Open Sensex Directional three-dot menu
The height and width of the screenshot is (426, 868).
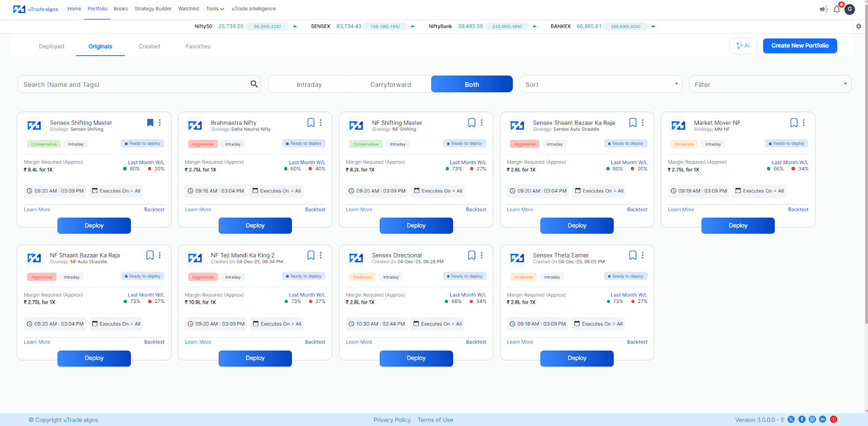(482, 255)
